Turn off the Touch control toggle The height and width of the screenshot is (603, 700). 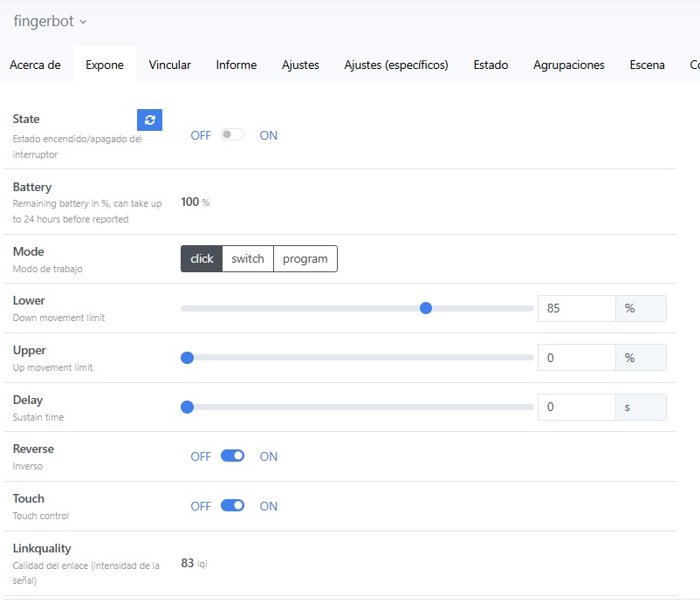[232, 506]
